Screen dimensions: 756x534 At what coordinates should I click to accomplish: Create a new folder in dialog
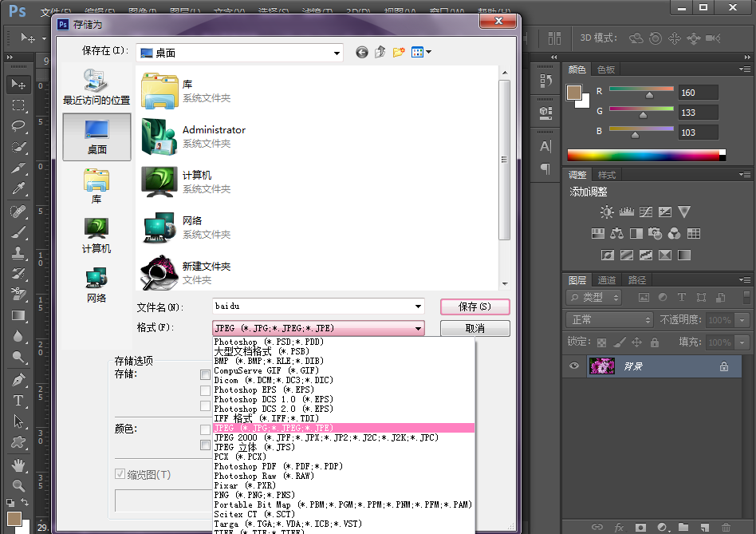399,52
